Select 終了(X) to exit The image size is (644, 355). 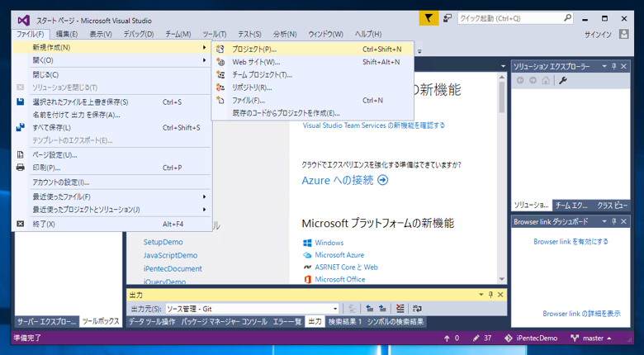coord(111,224)
